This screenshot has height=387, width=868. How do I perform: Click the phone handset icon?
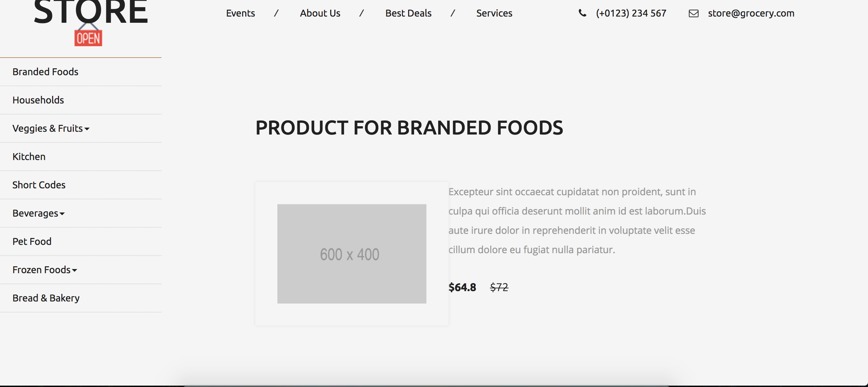(582, 13)
